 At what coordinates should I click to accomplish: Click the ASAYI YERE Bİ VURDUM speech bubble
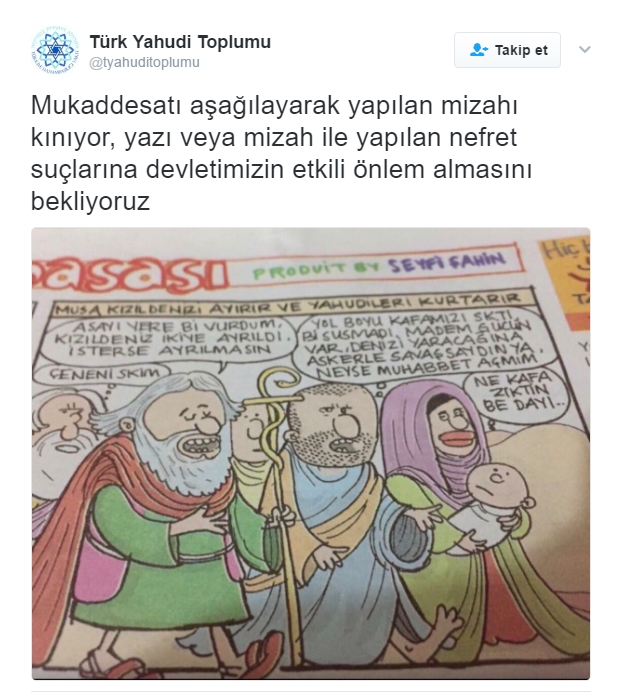[x=170, y=339]
